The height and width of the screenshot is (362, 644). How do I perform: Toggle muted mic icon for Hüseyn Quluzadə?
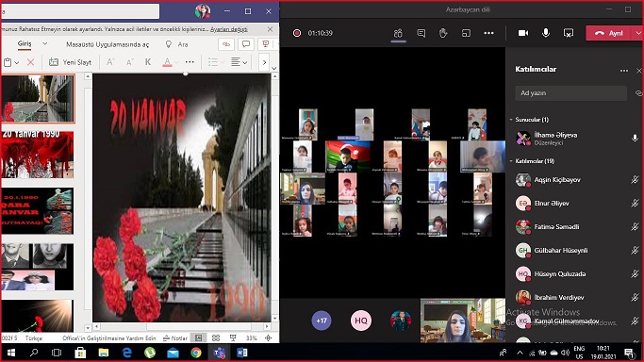(635, 273)
